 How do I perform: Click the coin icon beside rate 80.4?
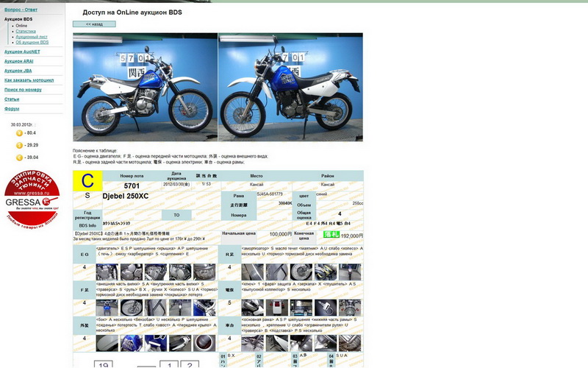coord(19,133)
